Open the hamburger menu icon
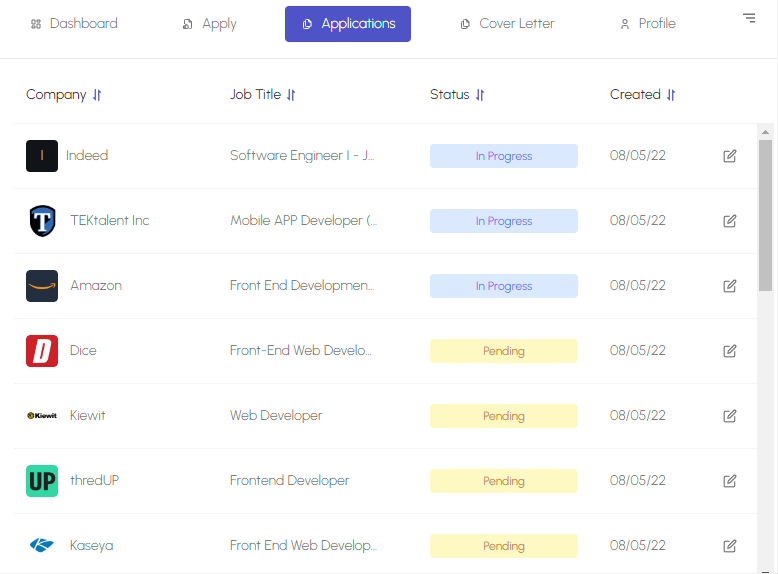Viewport: 778px width, 574px height. coord(749,18)
